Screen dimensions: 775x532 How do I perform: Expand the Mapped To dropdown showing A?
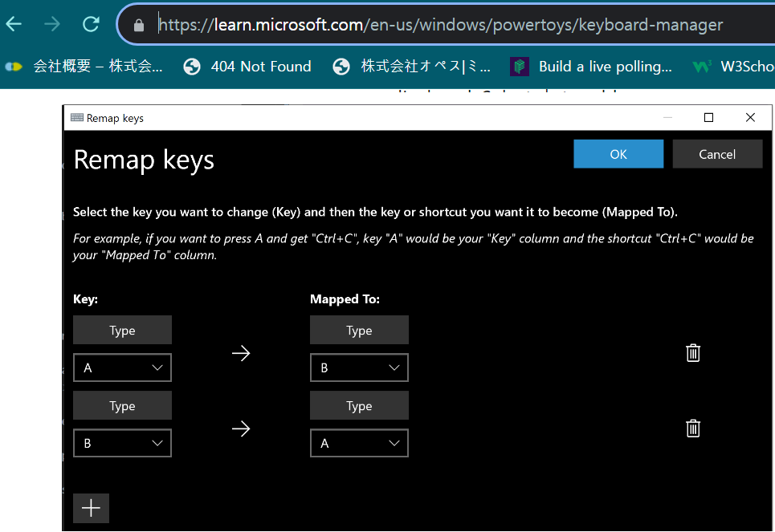click(359, 443)
